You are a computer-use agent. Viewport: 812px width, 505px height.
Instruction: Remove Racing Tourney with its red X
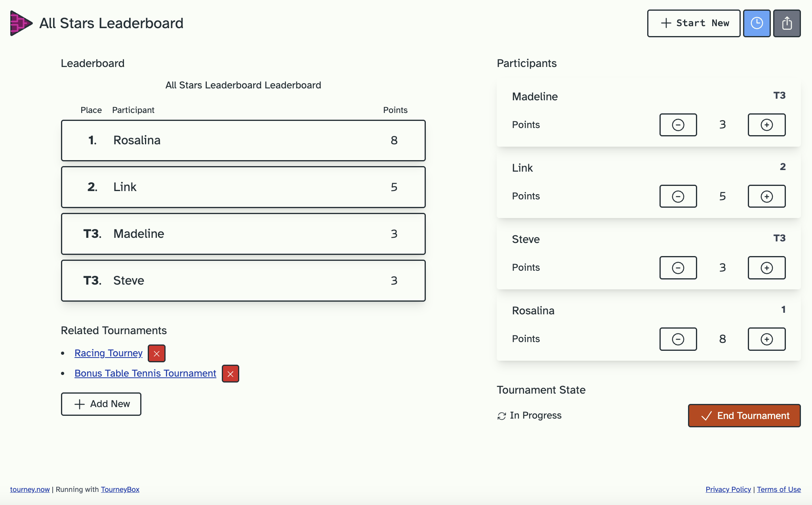[x=156, y=353]
